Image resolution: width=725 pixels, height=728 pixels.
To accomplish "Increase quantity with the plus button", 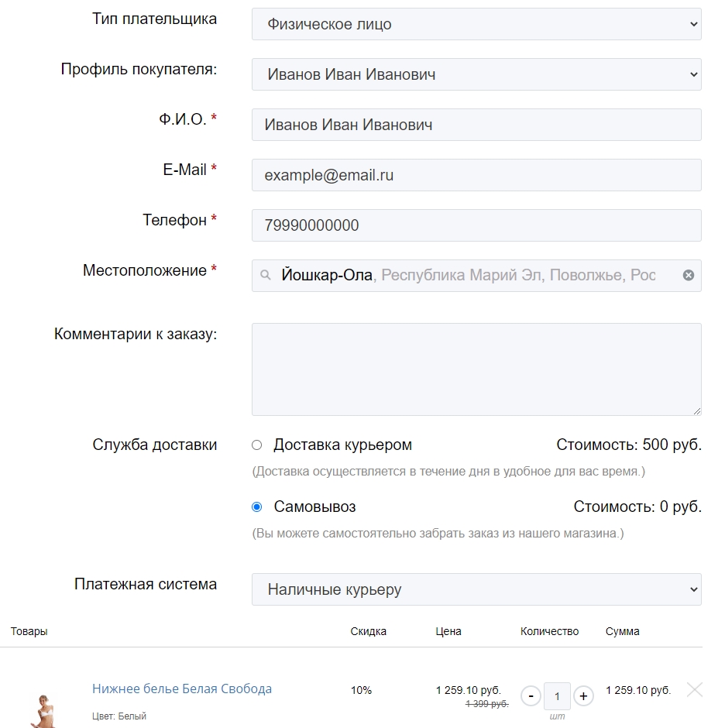I will point(583,695).
